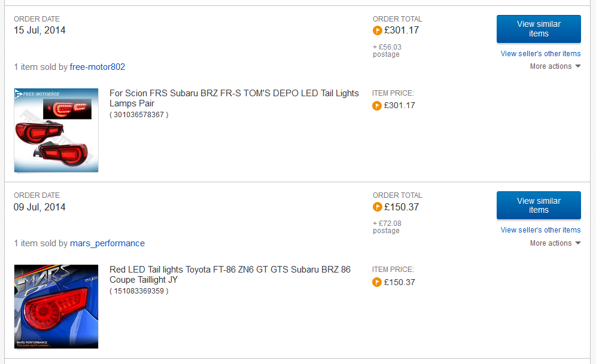Click the orange icon beside £150.37 item price
This screenshot has height=364, width=596.
[376, 282]
